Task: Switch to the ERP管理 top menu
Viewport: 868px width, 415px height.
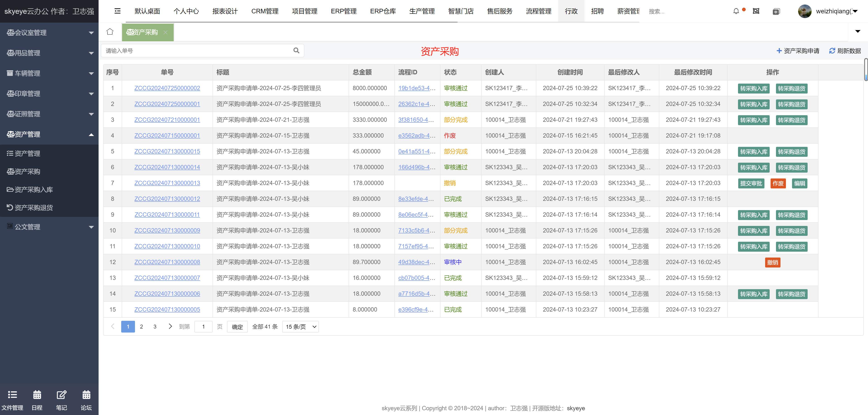Action: click(x=343, y=11)
